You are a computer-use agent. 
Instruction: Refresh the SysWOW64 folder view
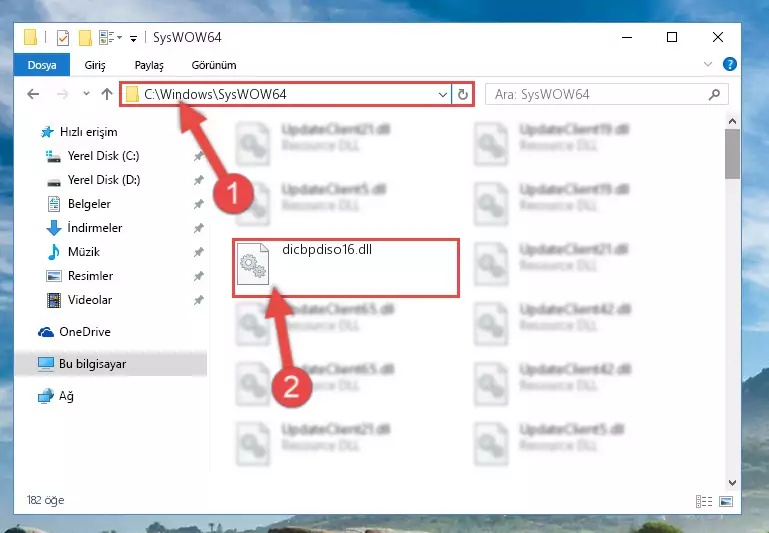pyautogui.click(x=462, y=94)
